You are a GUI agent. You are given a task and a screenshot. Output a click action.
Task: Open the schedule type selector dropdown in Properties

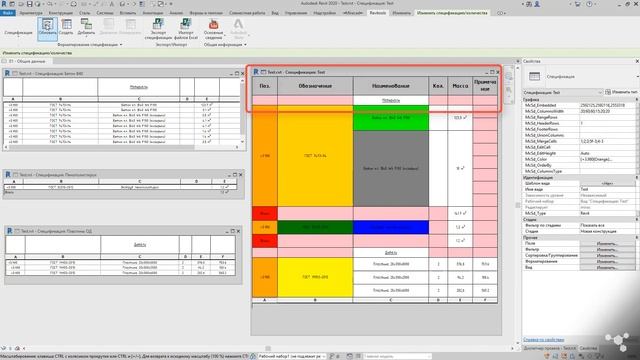(x=562, y=93)
